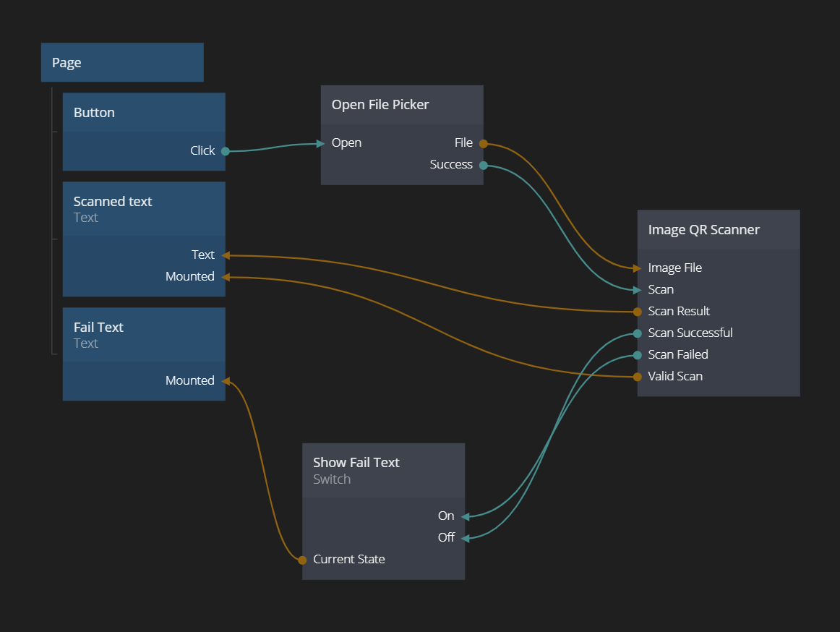Viewport: 840px width, 632px height.
Task: Click the Success output port dot
Action: pos(484,166)
